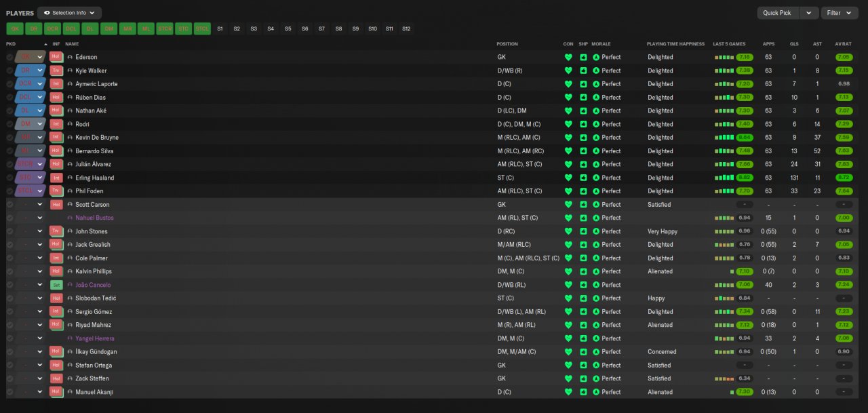Select the S7 substitute slot
This screenshot has height=413, width=868.
(x=321, y=28)
